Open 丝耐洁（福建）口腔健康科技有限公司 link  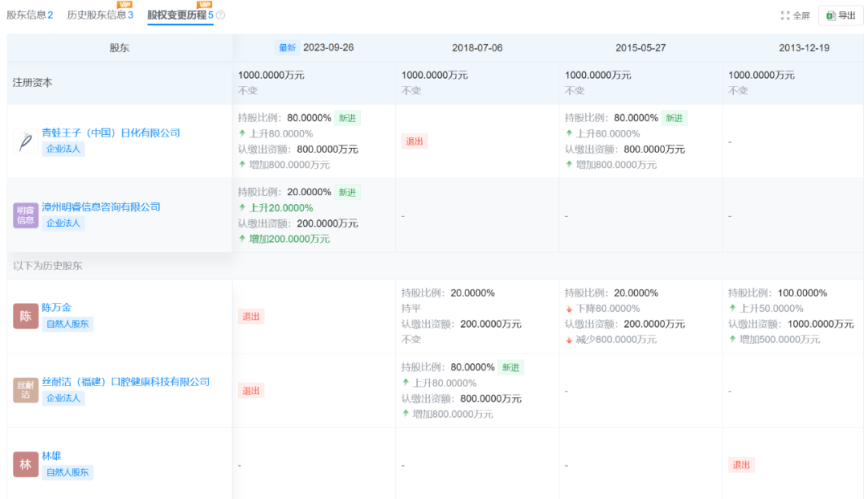tap(125, 382)
